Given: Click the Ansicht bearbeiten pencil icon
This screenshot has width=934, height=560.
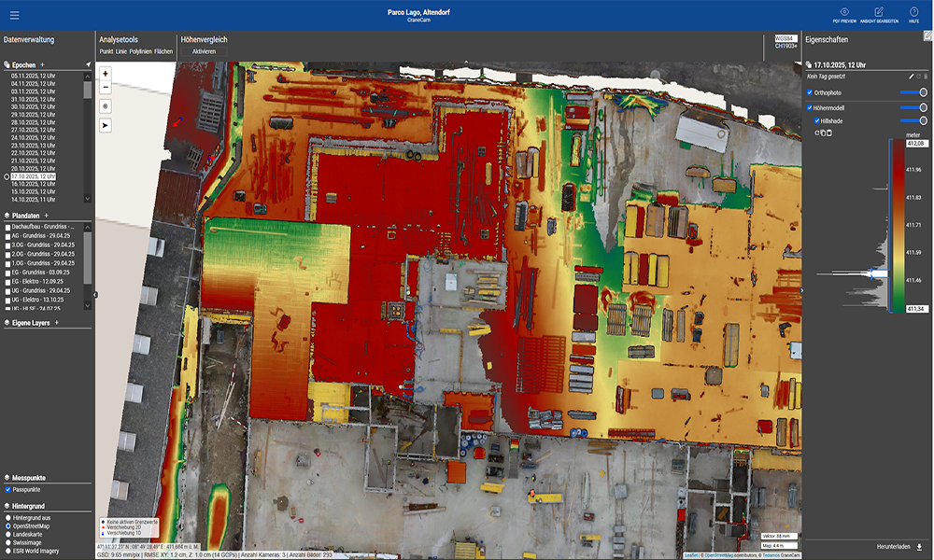Looking at the screenshot, I should click(x=879, y=13).
